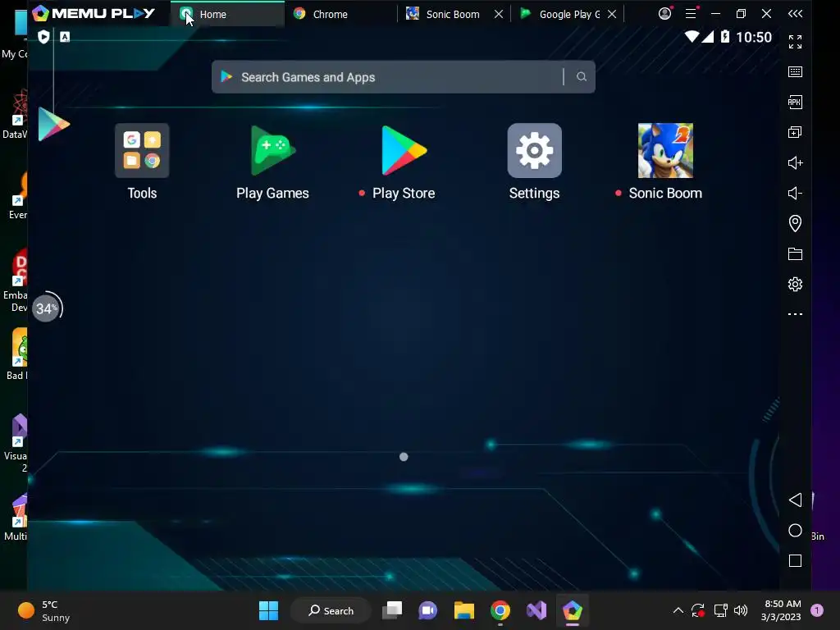Viewport: 840px width, 630px height.
Task: Open the shared folder icon
Action: click(795, 254)
